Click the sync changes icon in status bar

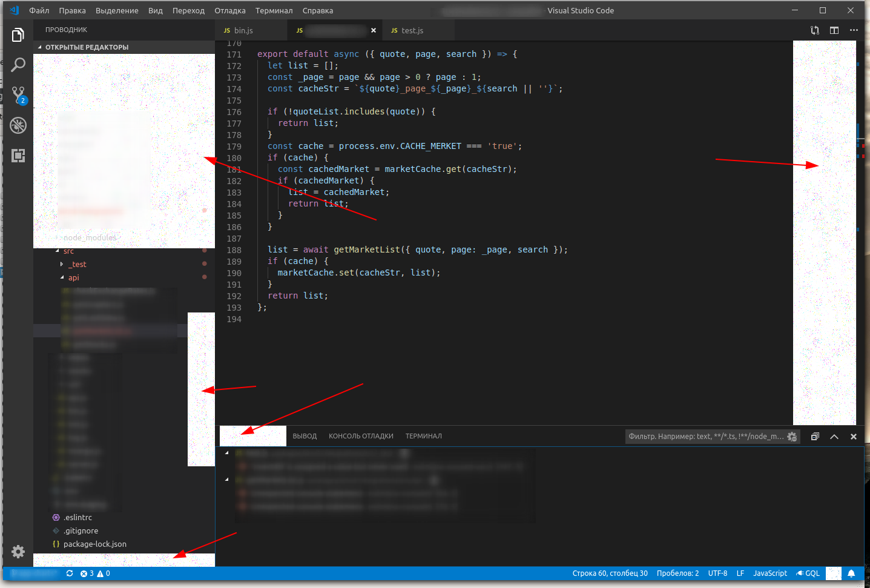pos(70,573)
